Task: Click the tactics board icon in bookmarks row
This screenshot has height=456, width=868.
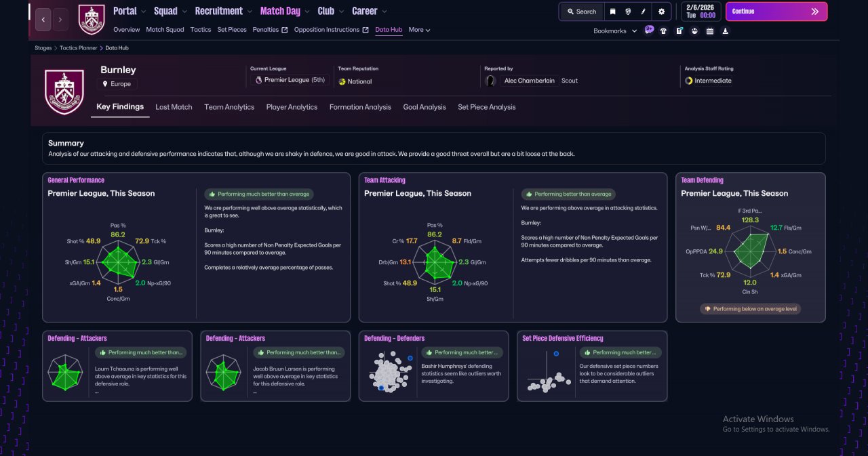Action: [x=679, y=30]
